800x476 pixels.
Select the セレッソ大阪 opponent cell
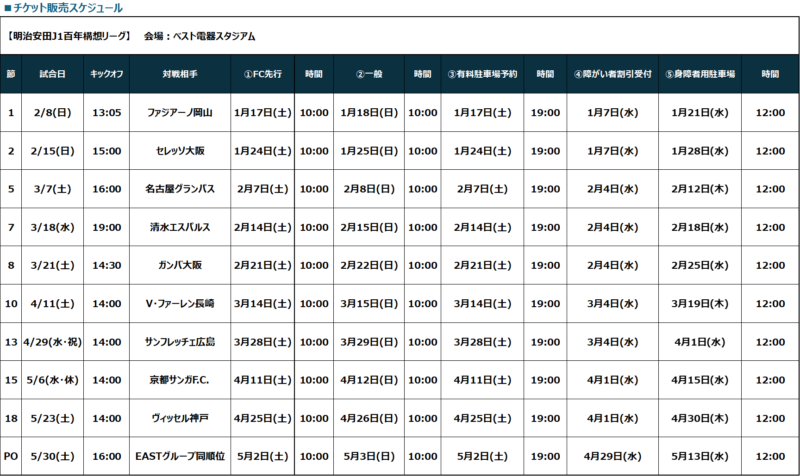[179, 151]
